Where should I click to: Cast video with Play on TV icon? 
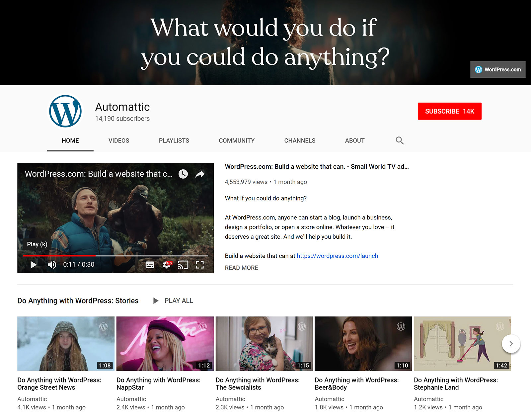point(183,265)
